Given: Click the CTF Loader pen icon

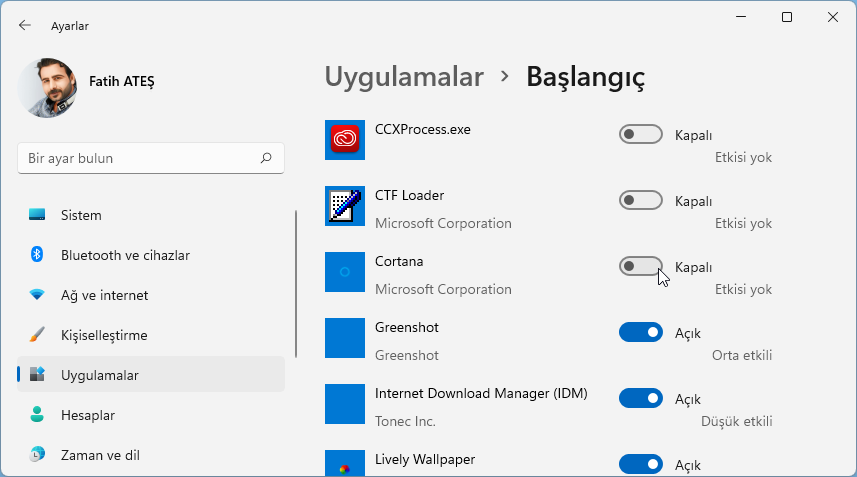Looking at the screenshot, I should (x=345, y=206).
